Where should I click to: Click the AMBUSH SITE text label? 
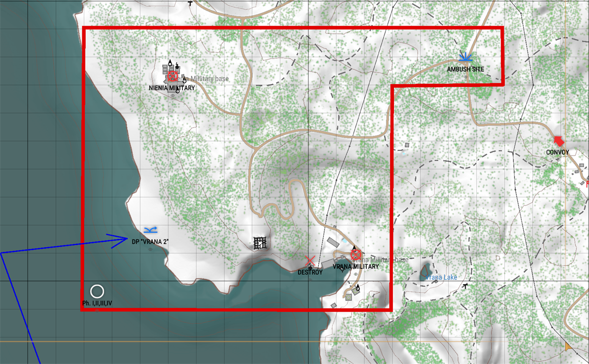point(465,69)
